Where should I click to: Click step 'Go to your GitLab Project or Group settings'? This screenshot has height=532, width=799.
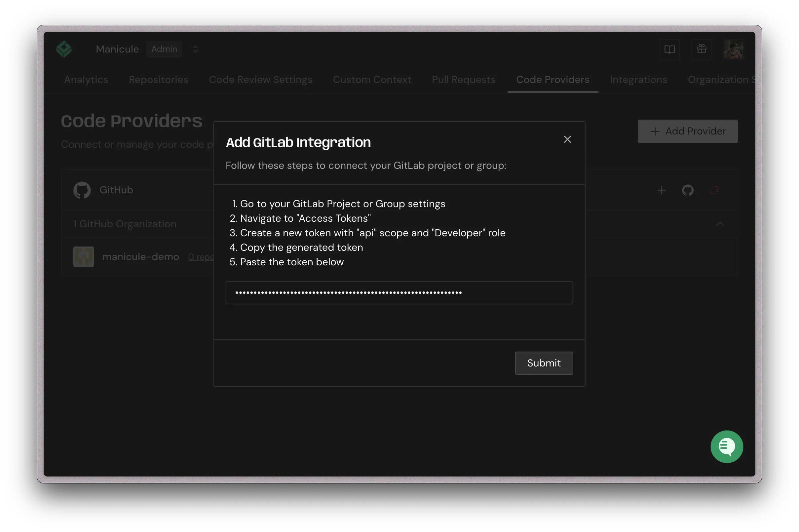click(x=343, y=204)
